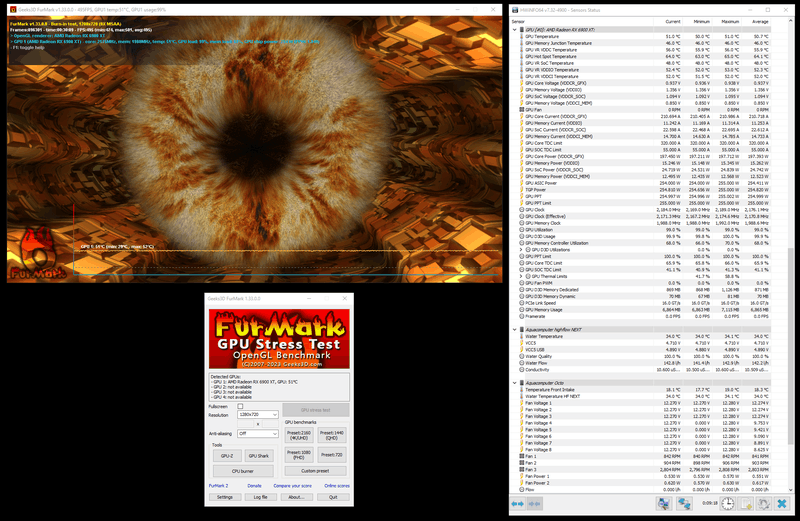This screenshot has height=521, width=800.
Task: Click GPU chip icon beside AMD Radeon RX 6900 XT group
Action: point(521,30)
